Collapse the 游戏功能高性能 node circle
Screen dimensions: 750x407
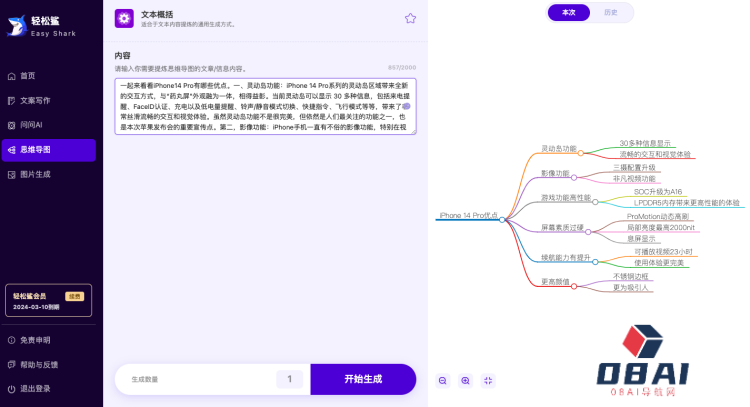(595, 202)
